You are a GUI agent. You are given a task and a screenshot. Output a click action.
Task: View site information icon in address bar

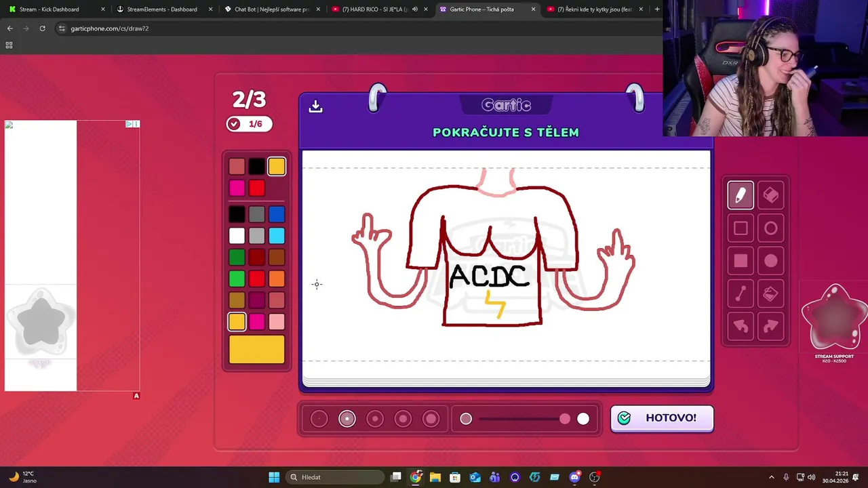[x=62, y=28]
